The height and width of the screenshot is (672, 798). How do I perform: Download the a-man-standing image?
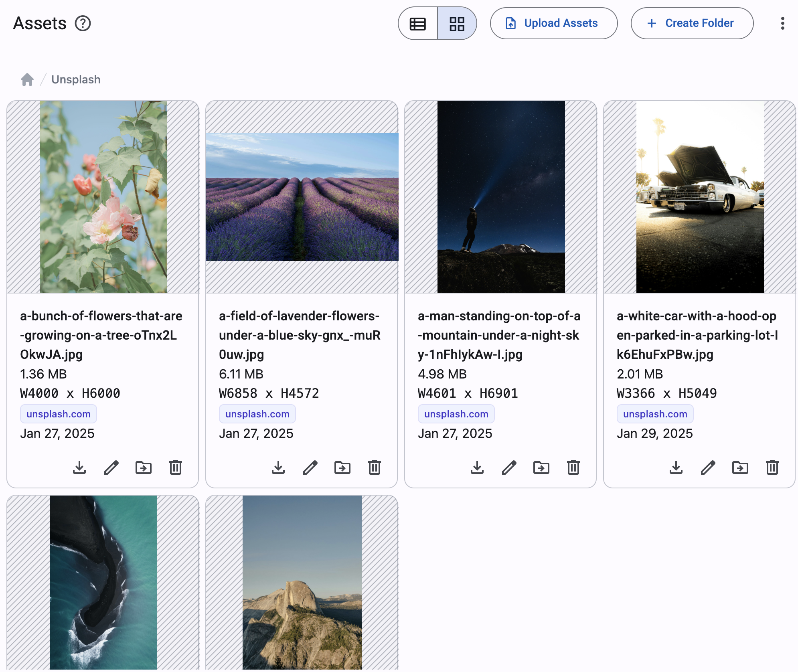point(477,468)
